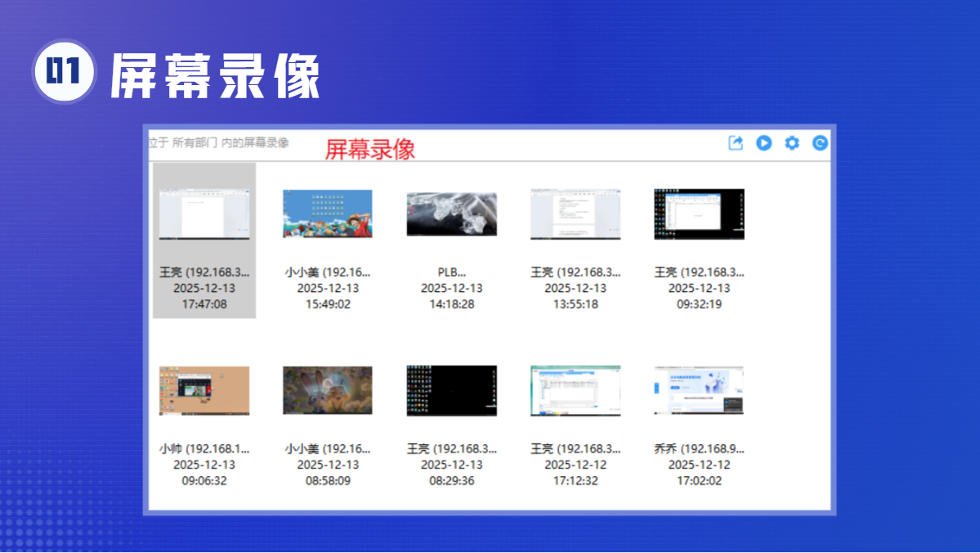Open 小小美 recording thumbnail from 15:49:02
Viewport: 980px width, 553px height.
pyautogui.click(x=328, y=214)
